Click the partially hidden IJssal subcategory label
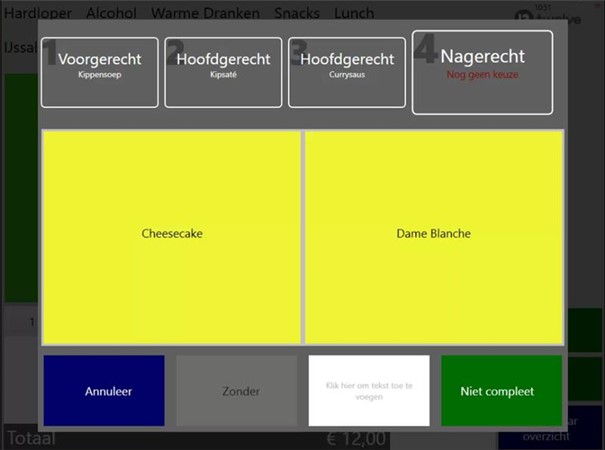The width and height of the screenshot is (605, 450). (x=20, y=47)
